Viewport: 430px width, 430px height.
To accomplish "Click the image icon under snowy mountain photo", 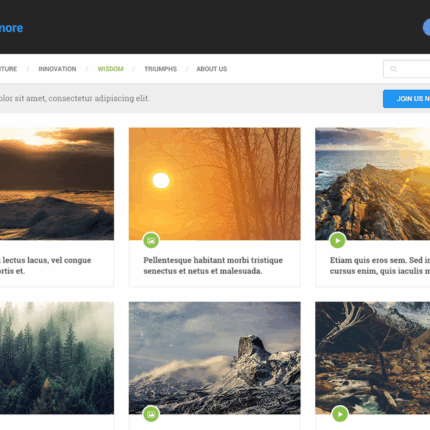I will (x=151, y=414).
